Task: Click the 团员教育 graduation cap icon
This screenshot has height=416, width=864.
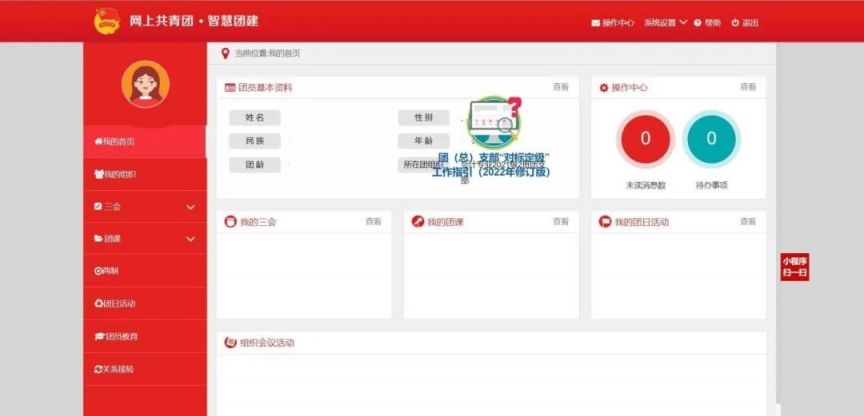Action: [100, 336]
